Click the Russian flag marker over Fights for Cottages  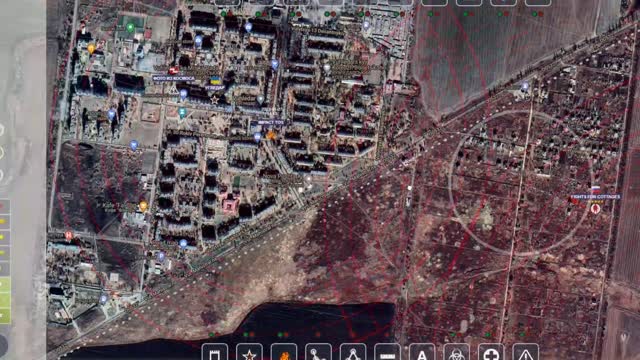point(596,190)
